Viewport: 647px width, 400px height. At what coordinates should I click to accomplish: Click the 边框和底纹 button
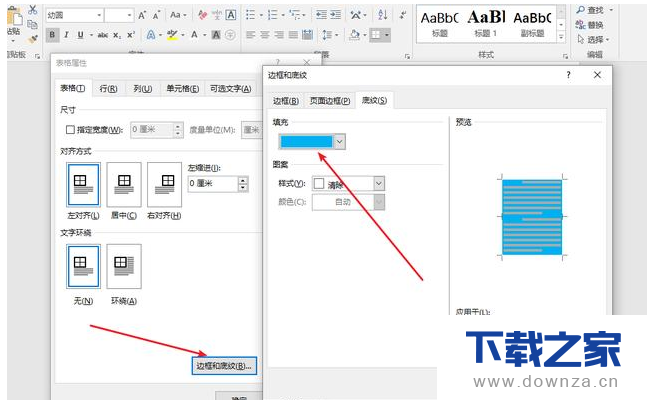tap(224, 366)
